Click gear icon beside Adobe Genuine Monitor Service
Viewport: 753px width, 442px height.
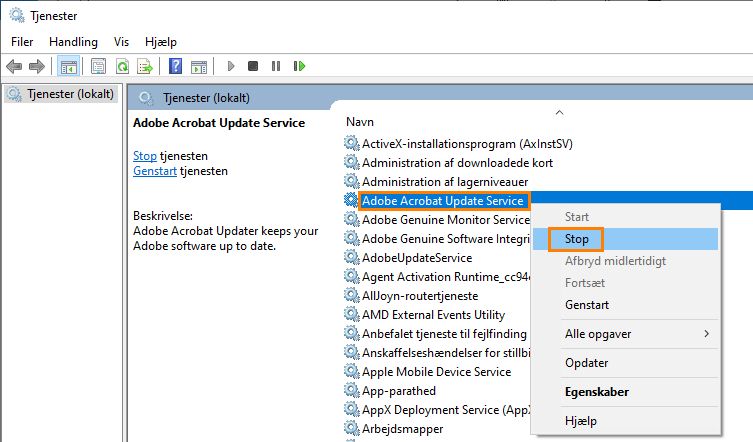352,219
